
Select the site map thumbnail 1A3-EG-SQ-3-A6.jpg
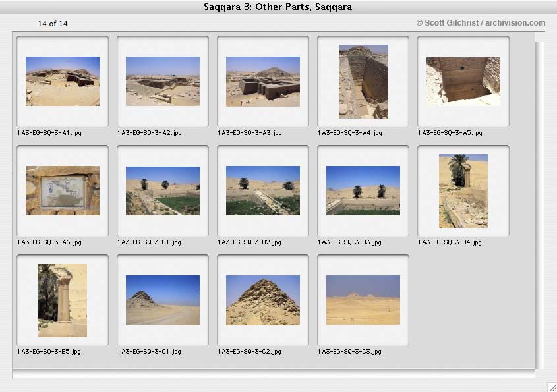point(63,190)
